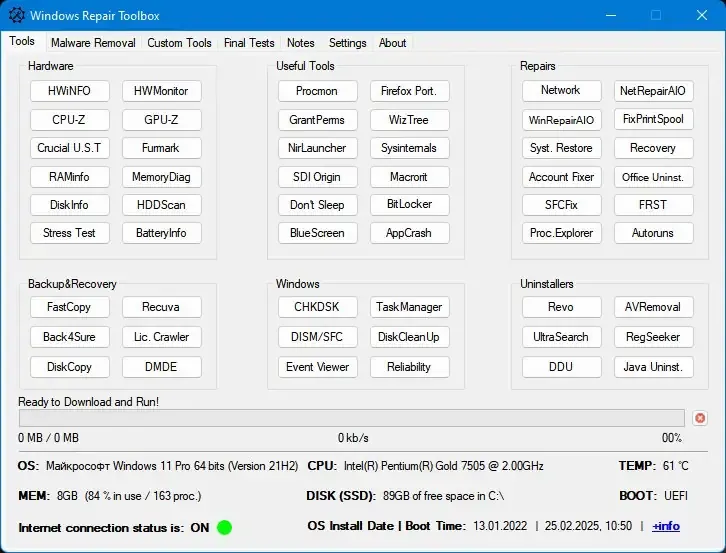Click the Windows Repair Toolbox title icon
The height and width of the screenshot is (553, 726).
coord(17,15)
